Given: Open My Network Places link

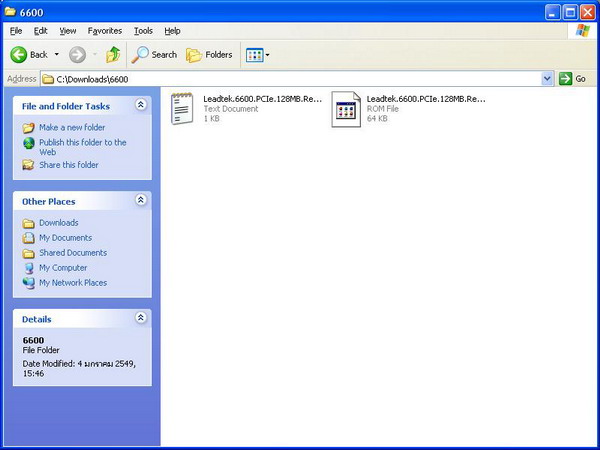Looking at the screenshot, I should pyautogui.click(x=73, y=283).
